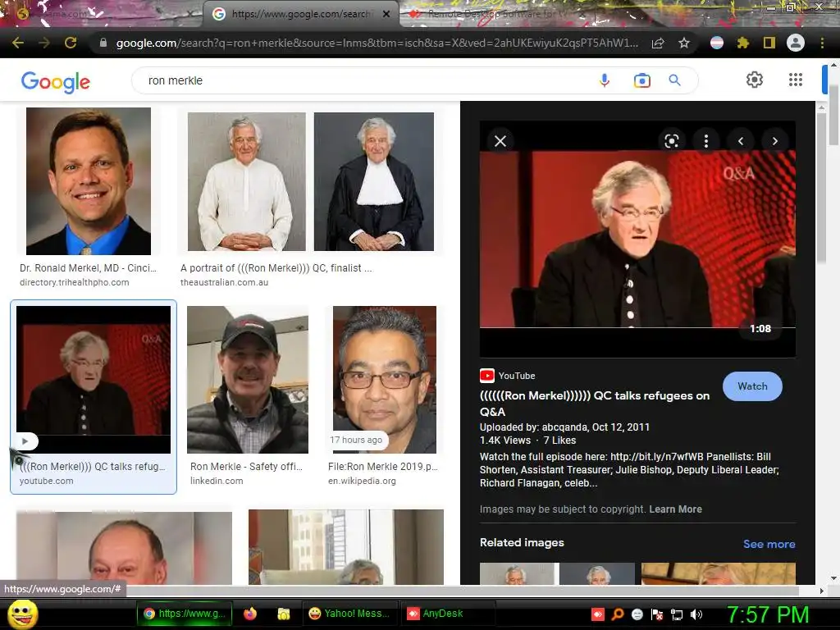This screenshot has height=630, width=840.
Task: Click the site lock icon in address bar
Action: pos(103,43)
